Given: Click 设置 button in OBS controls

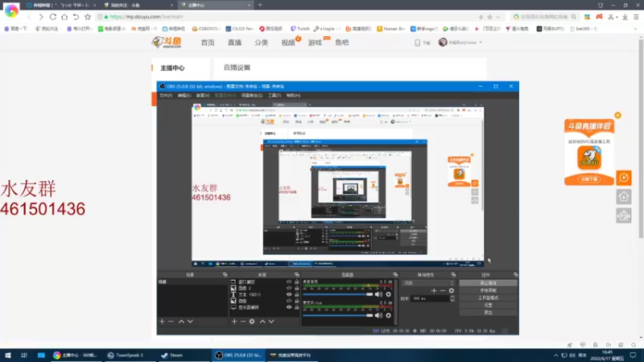Looking at the screenshot, I should tap(488, 306).
